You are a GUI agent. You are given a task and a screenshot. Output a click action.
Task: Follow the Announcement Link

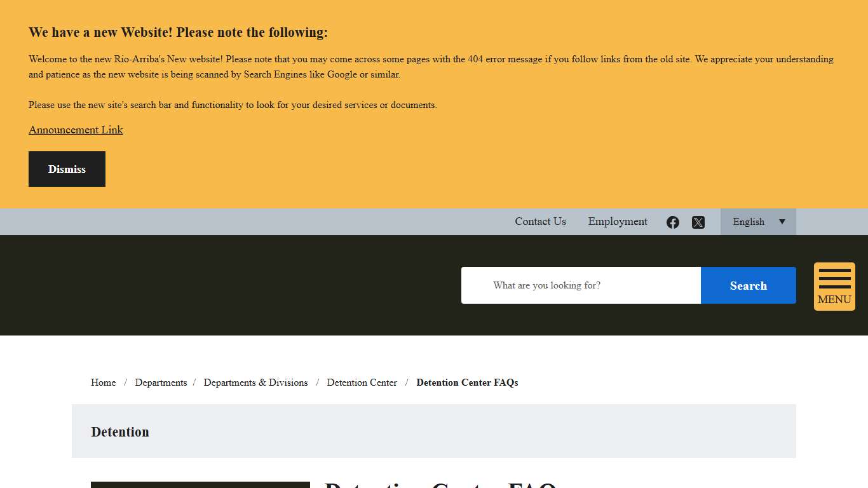[x=76, y=130]
